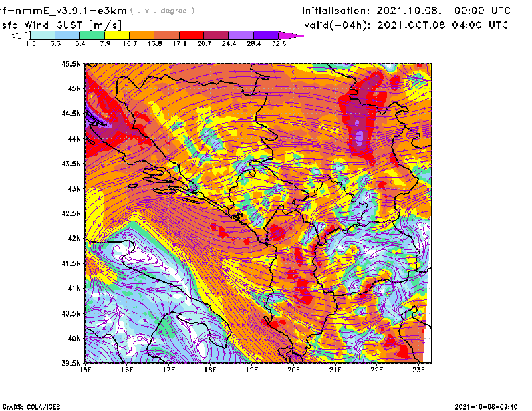This screenshot has height=411, width=532.
Task: Click the green 5.4–7.9 legend swatch
Action: tap(92, 35)
